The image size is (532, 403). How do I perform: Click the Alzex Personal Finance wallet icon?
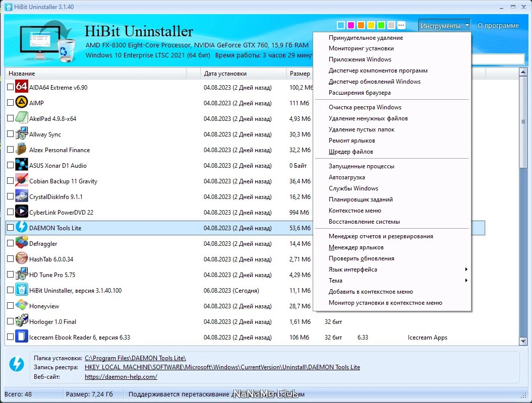pyautogui.click(x=21, y=149)
